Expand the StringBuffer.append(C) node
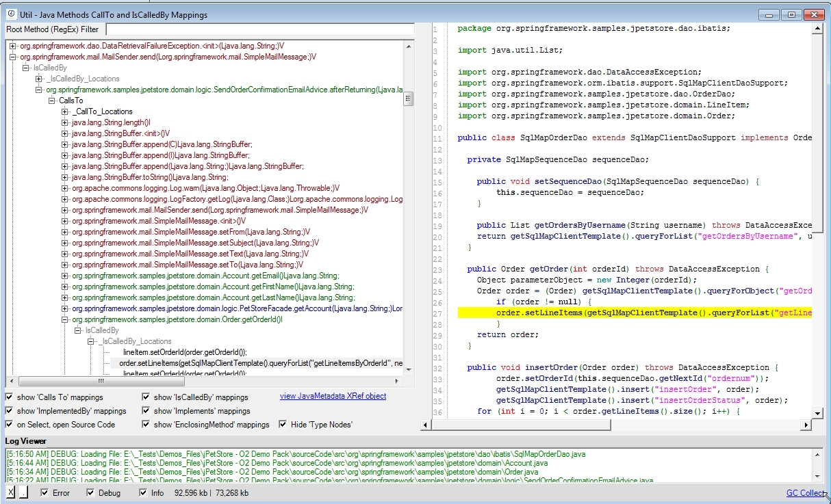 click(64, 144)
